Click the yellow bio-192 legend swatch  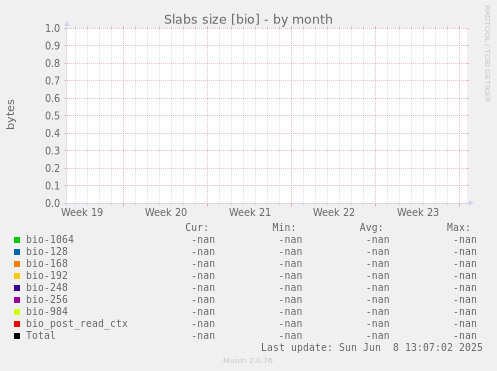(17, 276)
